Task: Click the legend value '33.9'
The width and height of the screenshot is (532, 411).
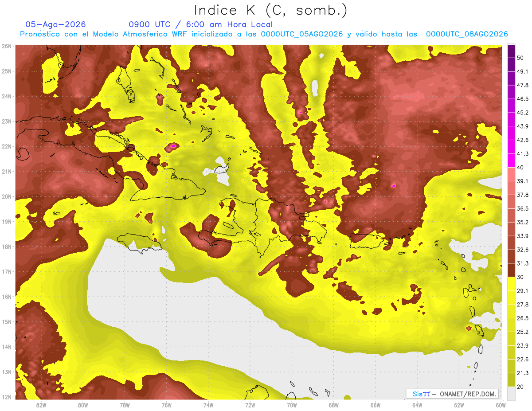Action: 522,235
